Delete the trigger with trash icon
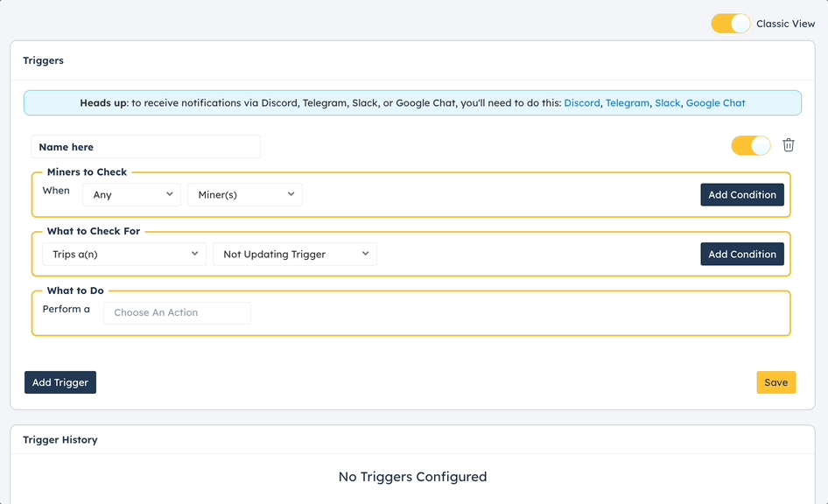 click(789, 145)
